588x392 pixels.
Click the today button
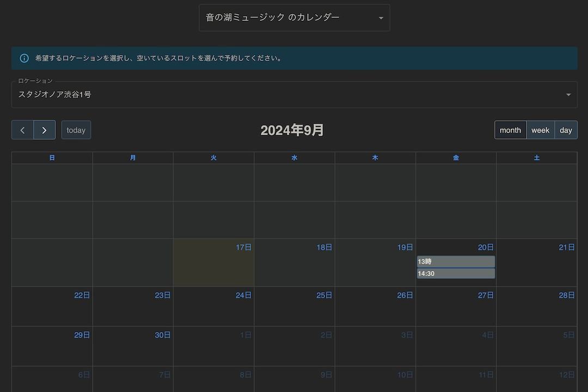76,130
